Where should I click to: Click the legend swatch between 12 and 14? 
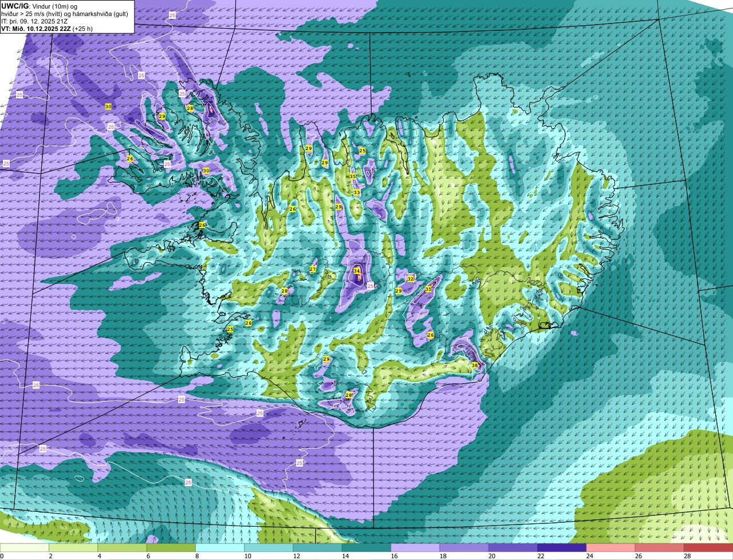pyautogui.click(x=317, y=548)
